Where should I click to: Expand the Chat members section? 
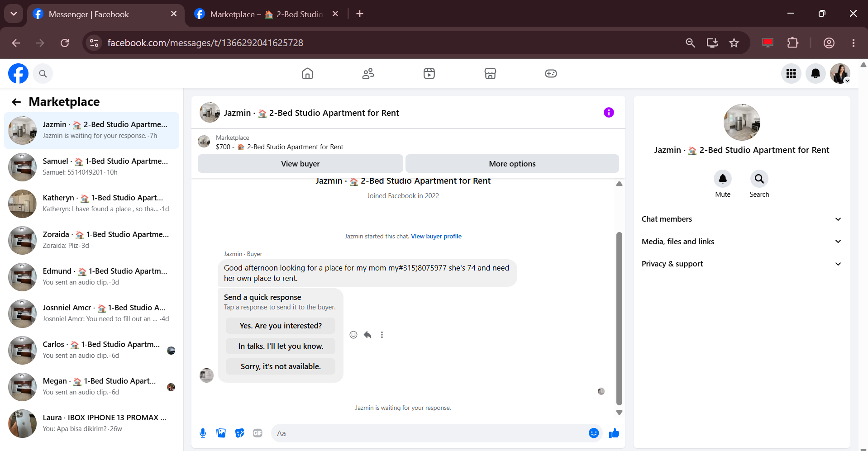point(742,219)
